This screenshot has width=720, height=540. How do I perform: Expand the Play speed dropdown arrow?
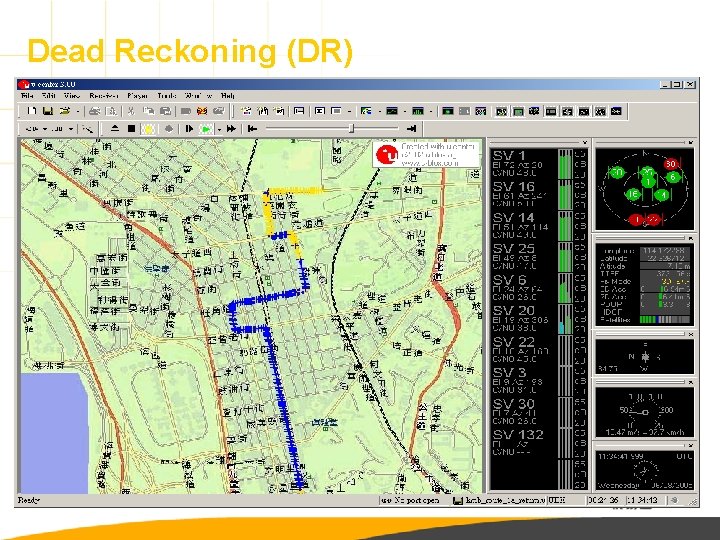tap(219, 129)
